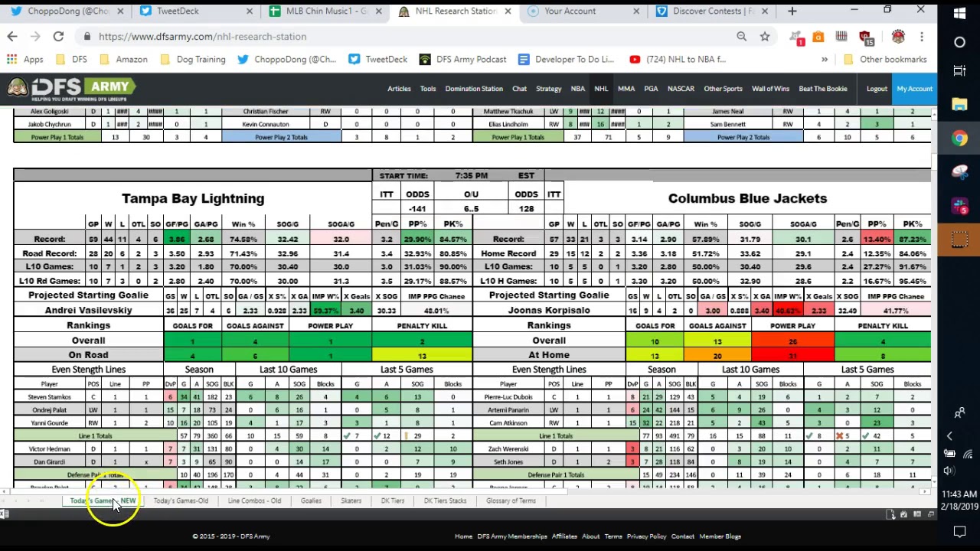The height and width of the screenshot is (551, 980).
Task: Open the Action Center notification icon
Action: tap(959, 530)
